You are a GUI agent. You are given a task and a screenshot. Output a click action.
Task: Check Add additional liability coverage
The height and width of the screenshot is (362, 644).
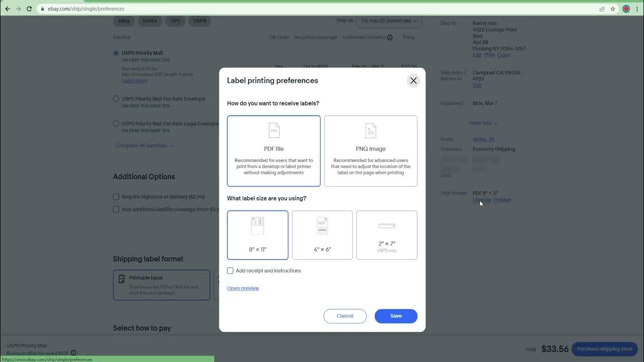116,209
